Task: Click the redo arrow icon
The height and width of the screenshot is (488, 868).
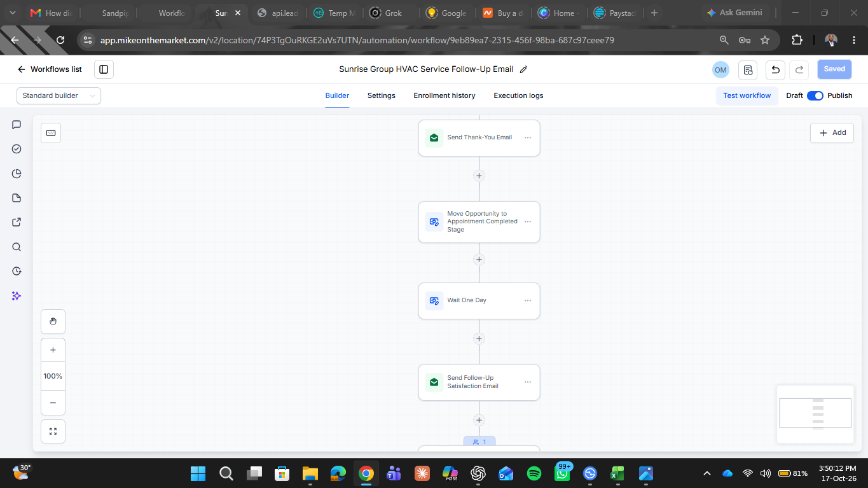Action: click(x=799, y=69)
